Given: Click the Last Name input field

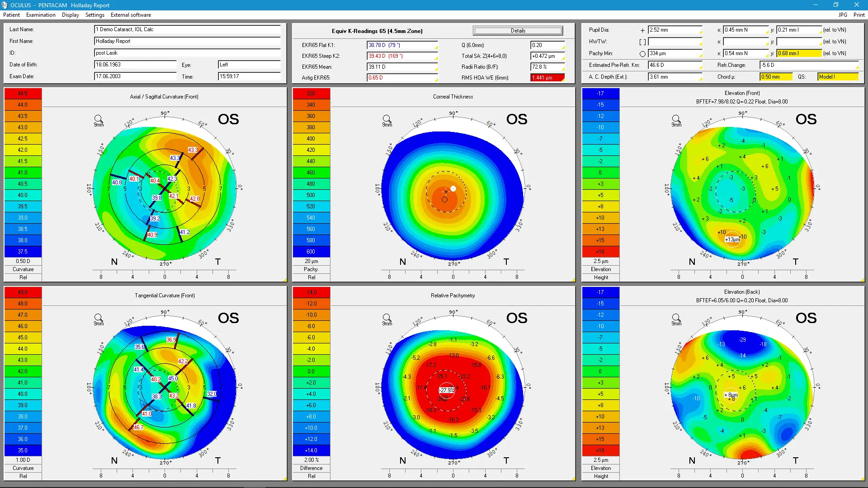Looking at the screenshot, I should click(187, 29).
